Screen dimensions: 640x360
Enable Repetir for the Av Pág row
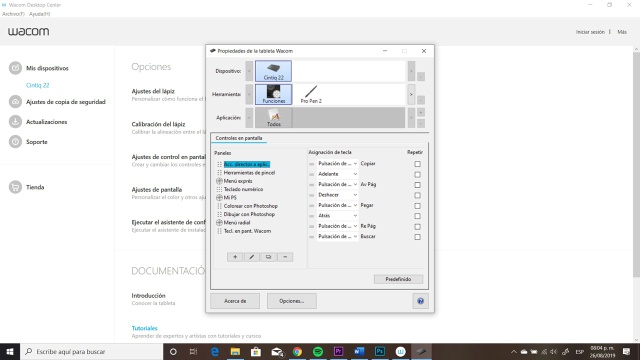pyautogui.click(x=417, y=185)
